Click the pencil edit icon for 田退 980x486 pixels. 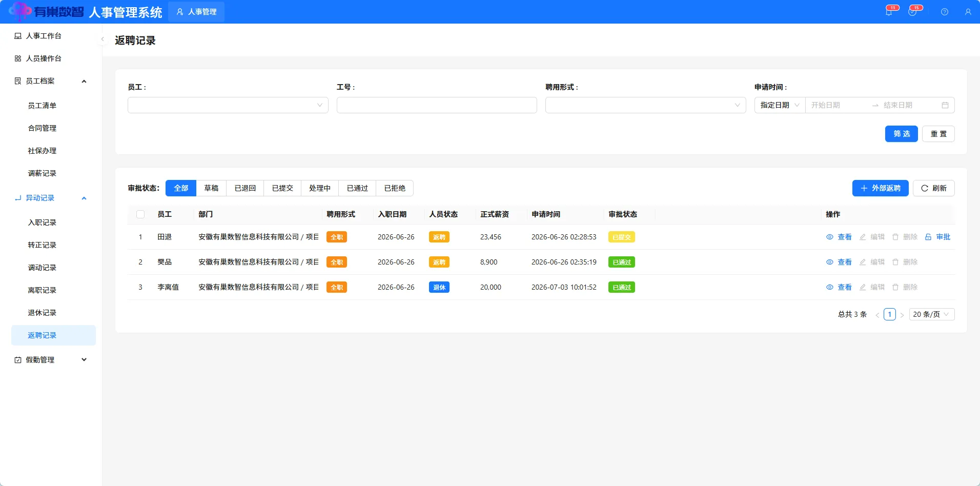pyautogui.click(x=863, y=237)
